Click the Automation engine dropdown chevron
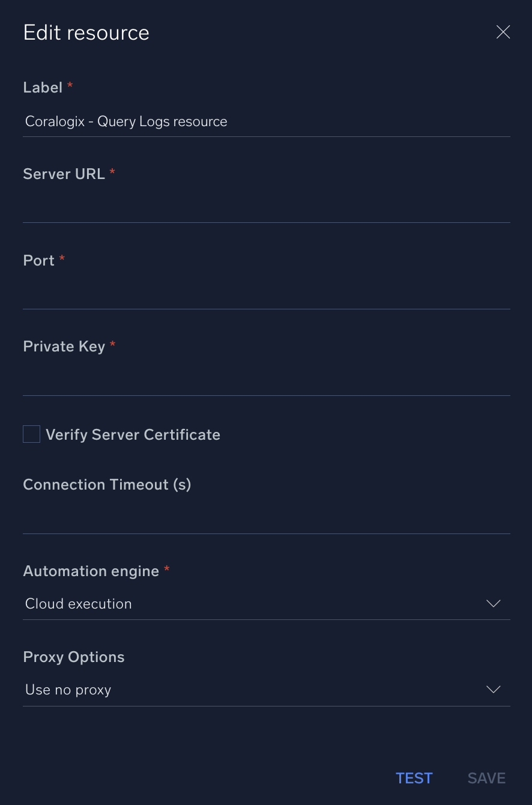This screenshot has width=532, height=805. coord(493,604)
